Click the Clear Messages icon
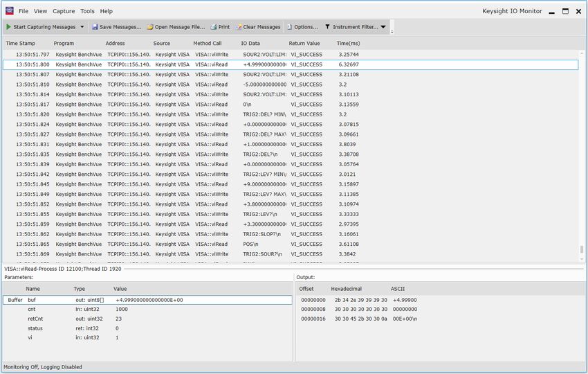The width and height of the screenshot is (588, 374). (239, 27)
